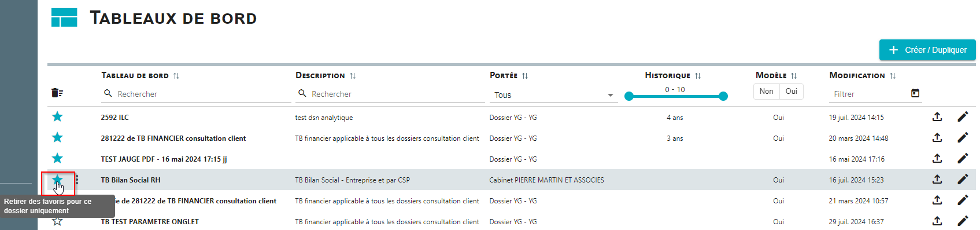Add TB TEST PARAMETRE ONGLET to favorites
The image size is (980, 230).
(x=57, y=221)
